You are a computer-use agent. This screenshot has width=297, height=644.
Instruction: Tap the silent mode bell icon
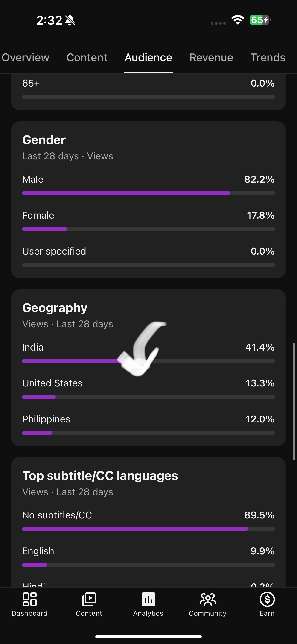click(70, 20)
